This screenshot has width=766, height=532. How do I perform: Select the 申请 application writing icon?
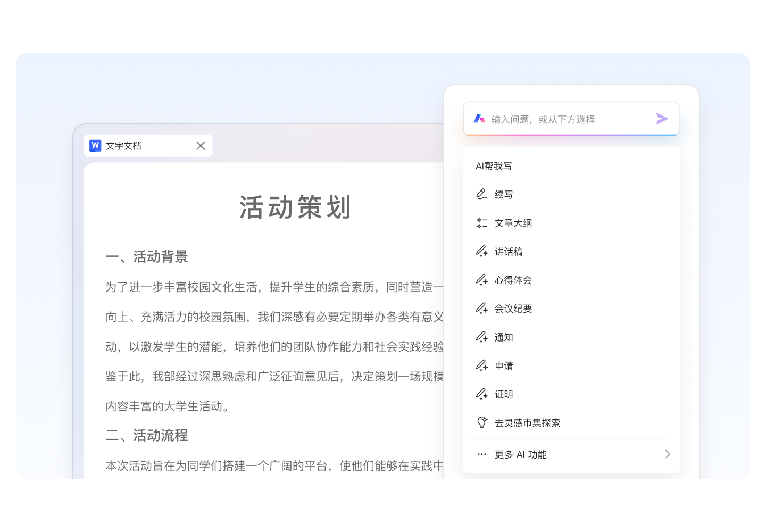[482, 365]
